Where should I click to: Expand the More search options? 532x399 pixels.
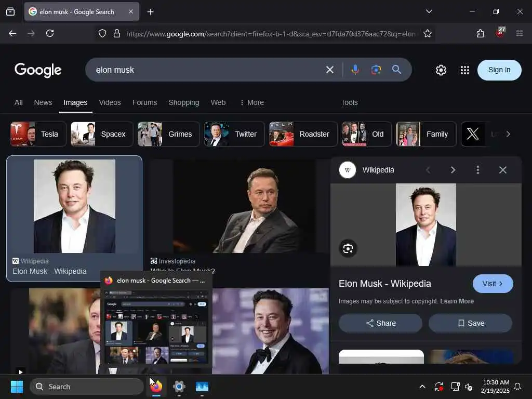(x=252, y=102)
